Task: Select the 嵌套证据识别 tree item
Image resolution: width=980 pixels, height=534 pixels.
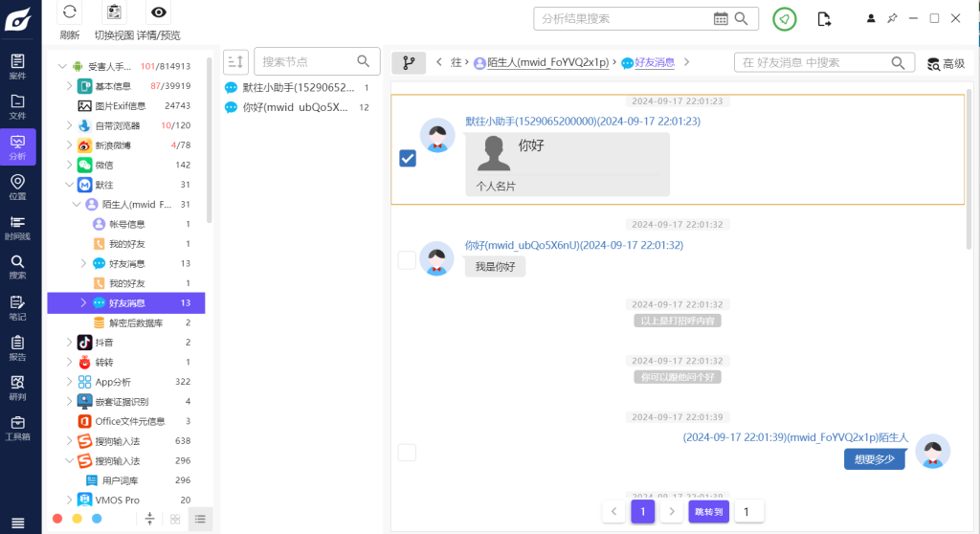Action: 126,401
